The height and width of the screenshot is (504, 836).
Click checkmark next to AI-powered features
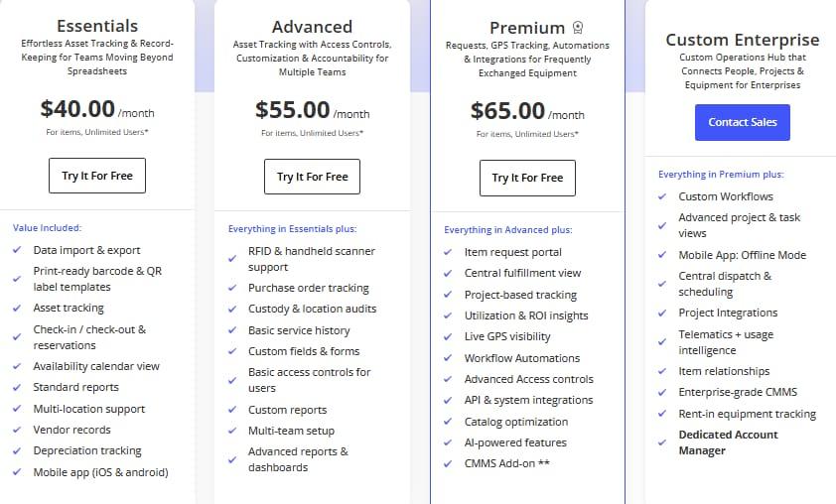point(449,442)
